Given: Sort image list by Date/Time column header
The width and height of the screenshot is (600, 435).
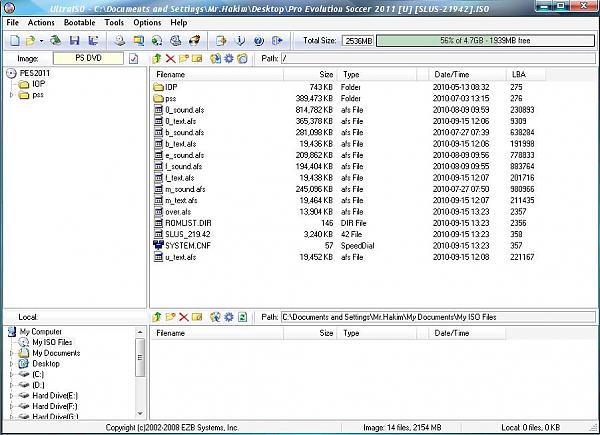Looking at the screenshot, I should [x=467, y=75].
